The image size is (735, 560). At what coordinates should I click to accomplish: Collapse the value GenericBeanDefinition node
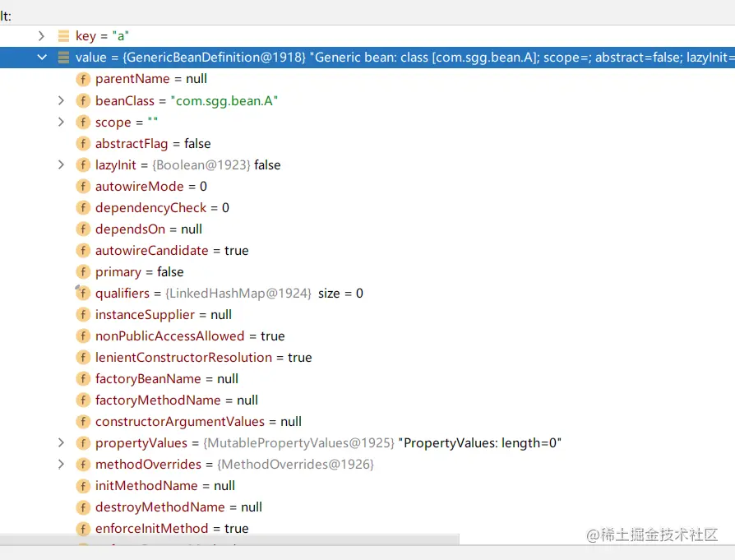(x=42, y=58)
